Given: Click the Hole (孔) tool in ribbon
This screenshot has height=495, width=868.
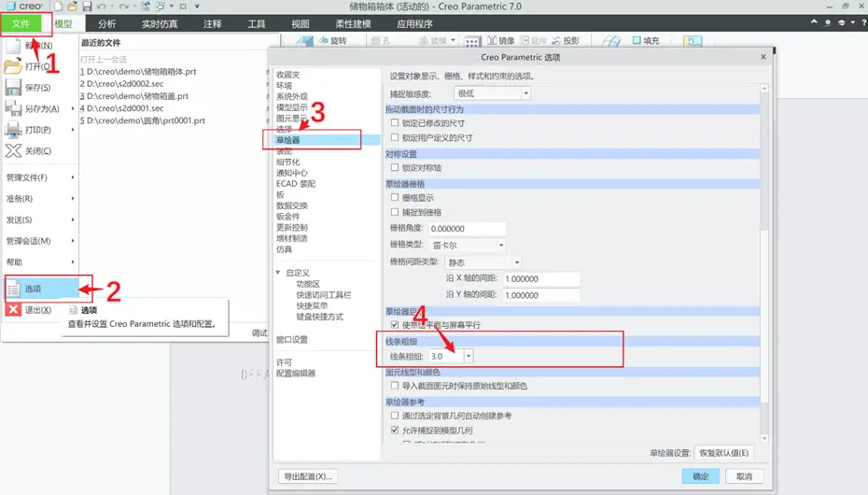Looking at the screenshot, I should [x=380, y=40].
